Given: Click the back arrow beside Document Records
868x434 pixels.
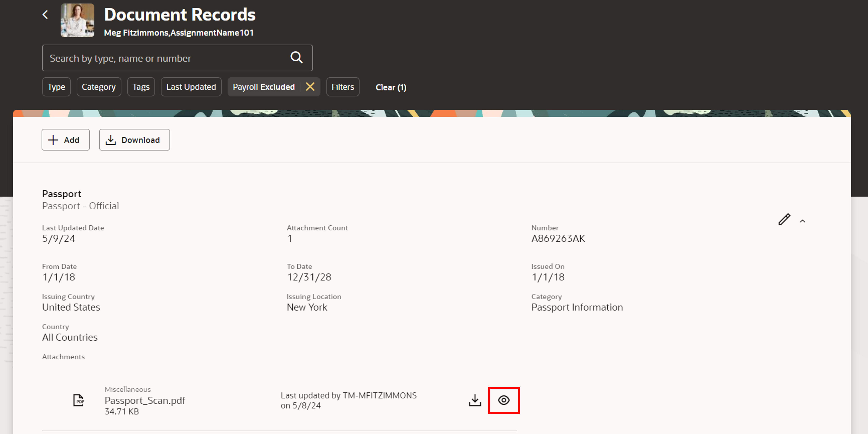Looking at the screenshot, I should coord(45,14).
